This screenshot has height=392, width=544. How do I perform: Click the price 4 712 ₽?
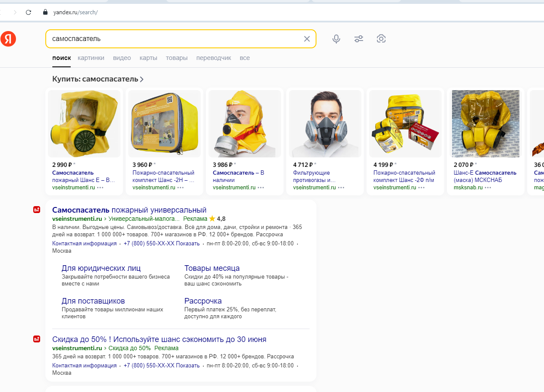(303, 164)
